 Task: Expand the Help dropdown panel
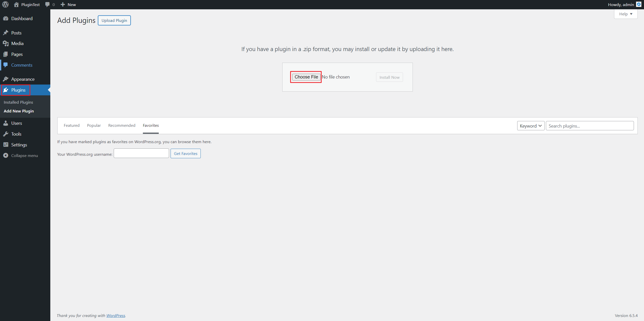pyautogui.click(x=625, y=14)
